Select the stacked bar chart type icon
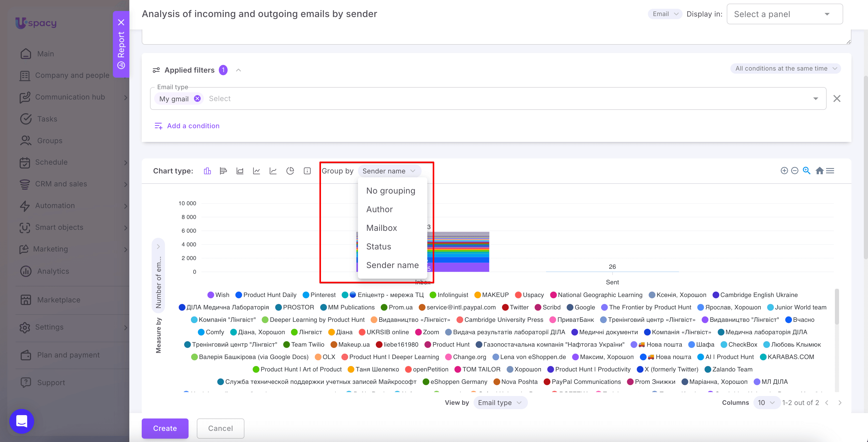 (x=240, y=171)
